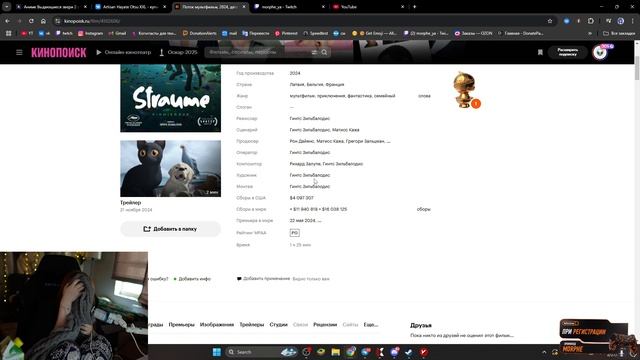This screenshot has width=640, height=360.
Task: Bookmark this page with the star icon
Action: (550, 21)
